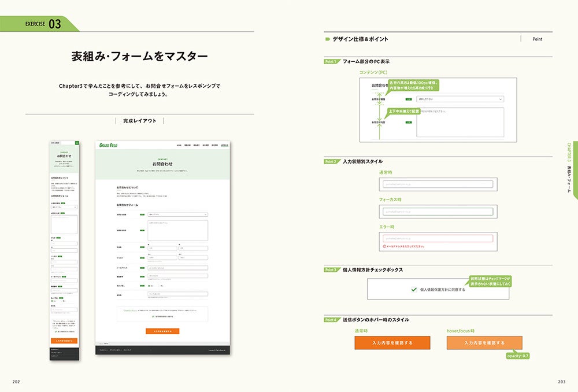Click the large textarea in the Point 1 diagram
This screenshot has height=392, width=578.
coord(460,122)
